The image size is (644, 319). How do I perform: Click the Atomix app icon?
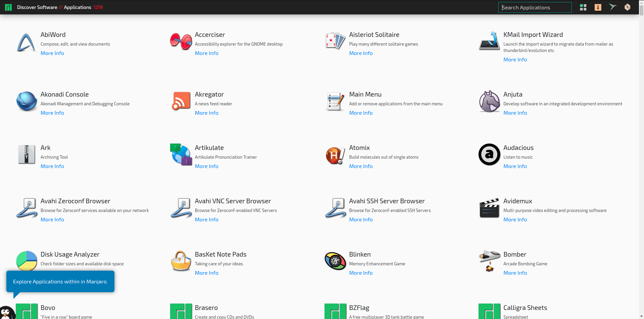coord(335,156)
